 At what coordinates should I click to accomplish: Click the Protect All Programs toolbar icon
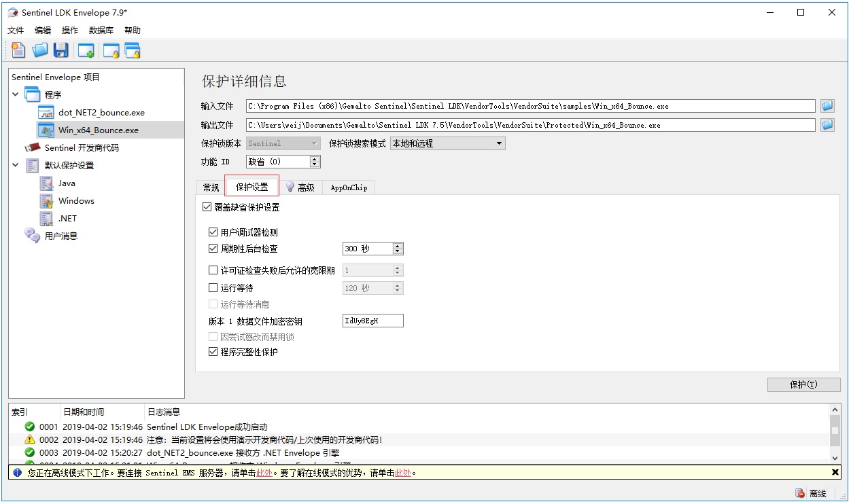click(x=132, y=50)
